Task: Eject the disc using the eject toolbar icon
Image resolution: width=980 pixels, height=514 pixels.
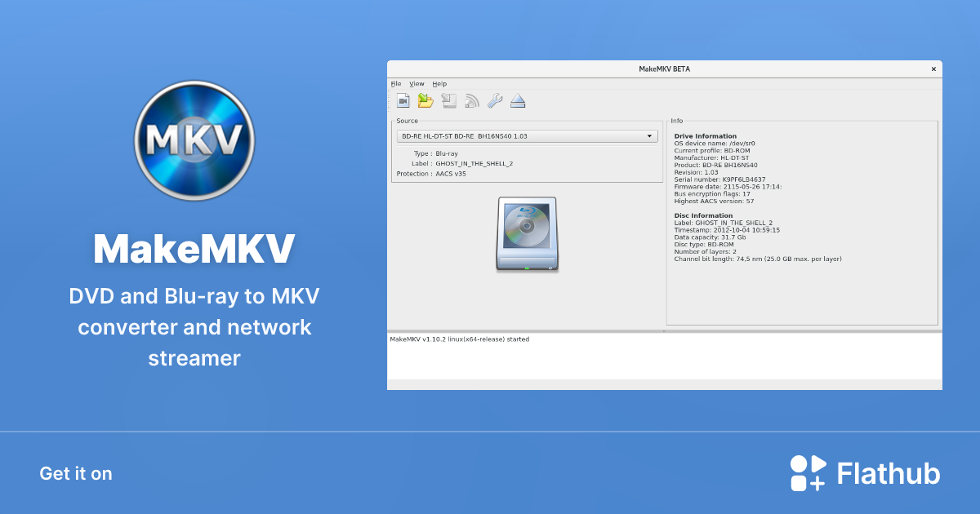Action: click(x=518, y=100)
